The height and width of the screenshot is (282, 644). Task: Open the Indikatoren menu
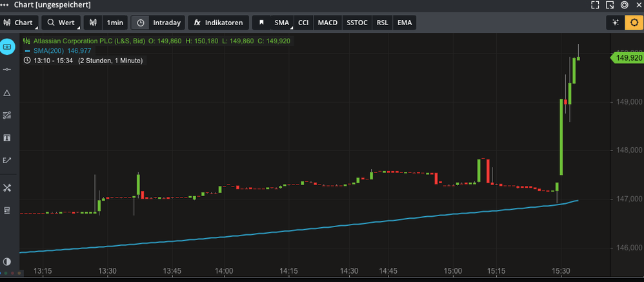coord(218,23)
